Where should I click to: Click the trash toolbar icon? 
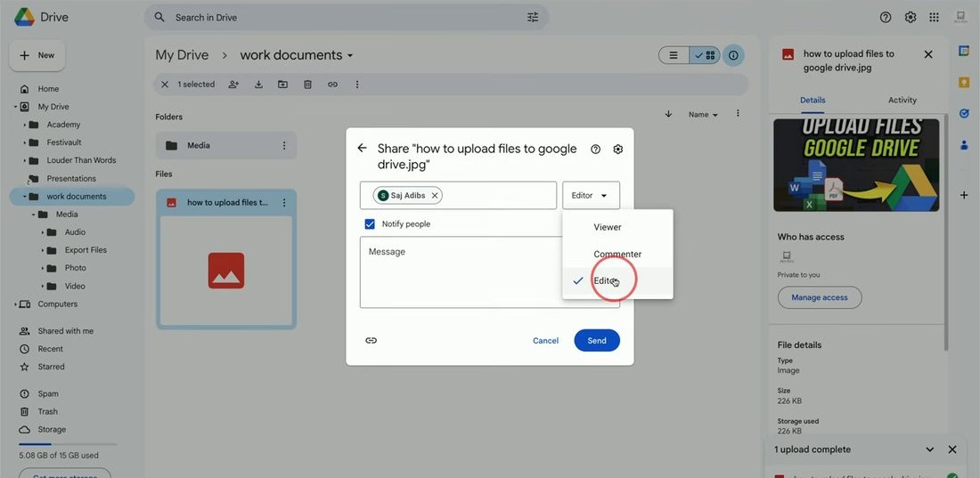(x=307, y=85)
